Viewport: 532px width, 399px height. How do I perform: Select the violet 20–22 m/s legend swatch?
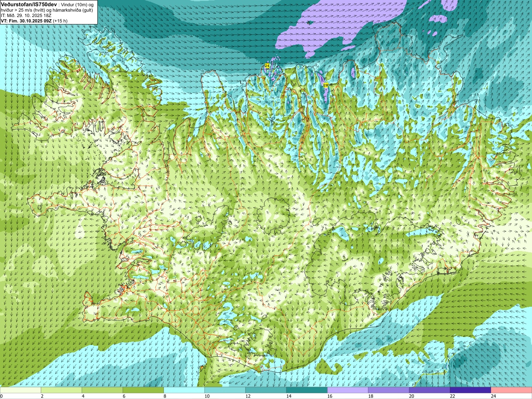(429, 390)
